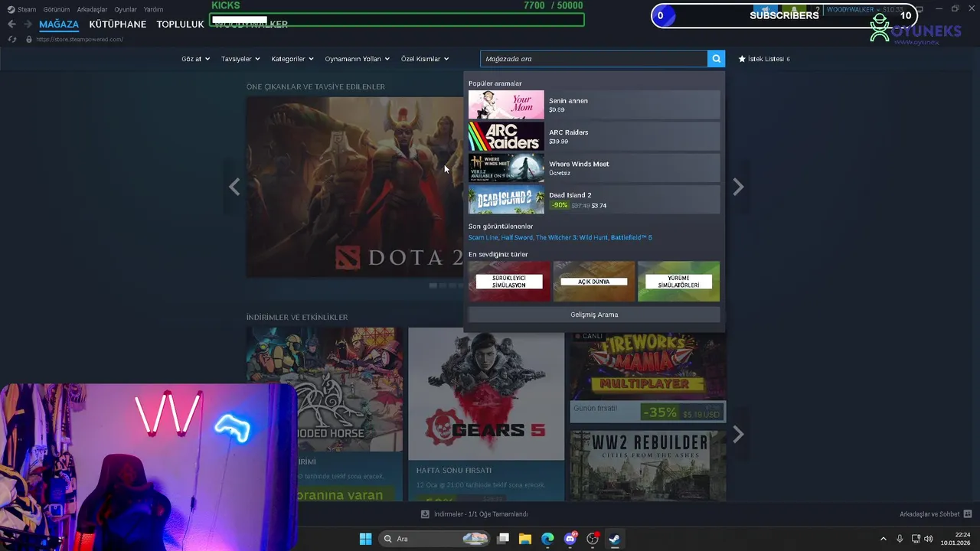Viewport: 980px width, 551px height.
Task: Switch to the MAĞAZA tab
Action: (59, 24)
